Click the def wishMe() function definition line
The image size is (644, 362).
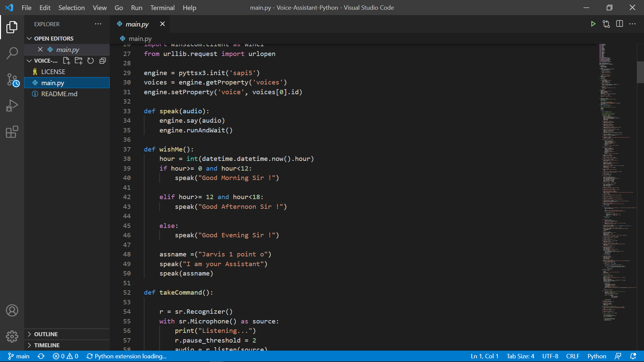[x=169, y=149]
